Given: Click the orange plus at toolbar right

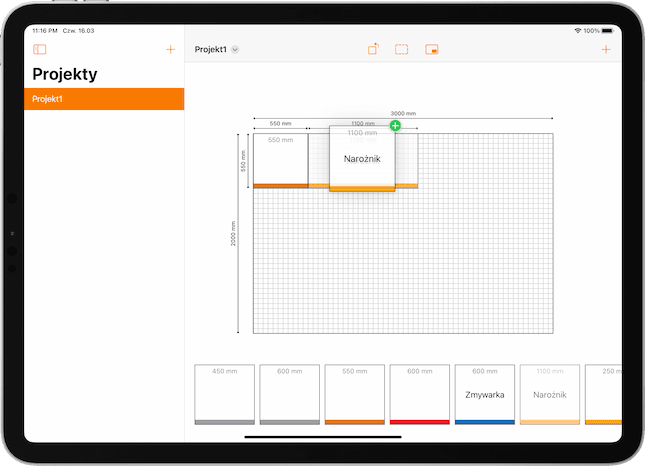Looking at the screenshot, I should (606, 50).
